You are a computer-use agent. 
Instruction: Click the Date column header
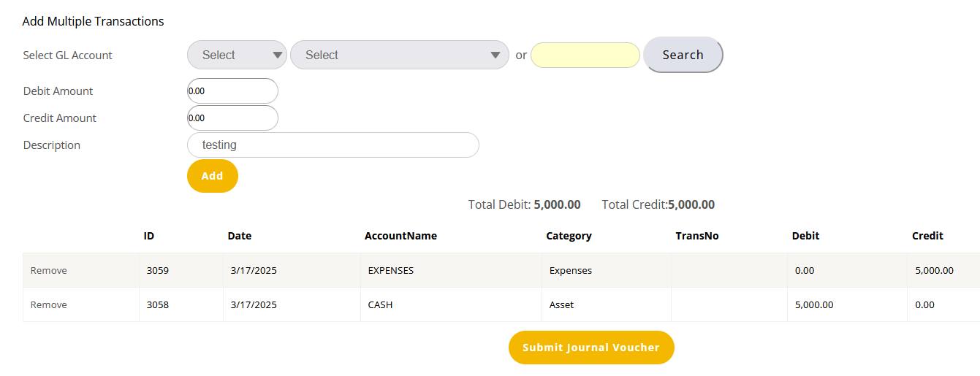click(240, 236)
